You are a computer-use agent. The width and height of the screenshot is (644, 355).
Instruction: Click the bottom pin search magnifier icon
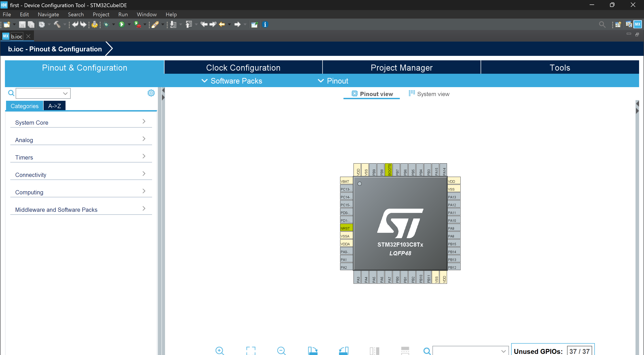point(427,351)
